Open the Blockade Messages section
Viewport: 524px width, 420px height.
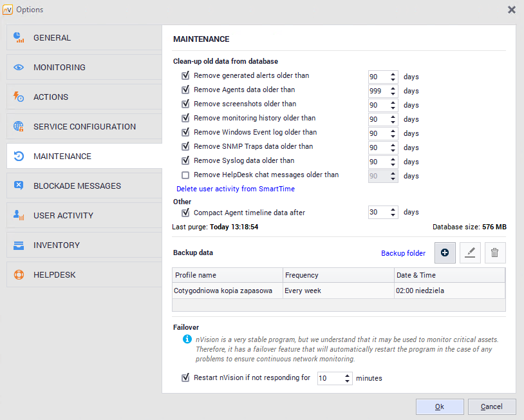(77, 186)
